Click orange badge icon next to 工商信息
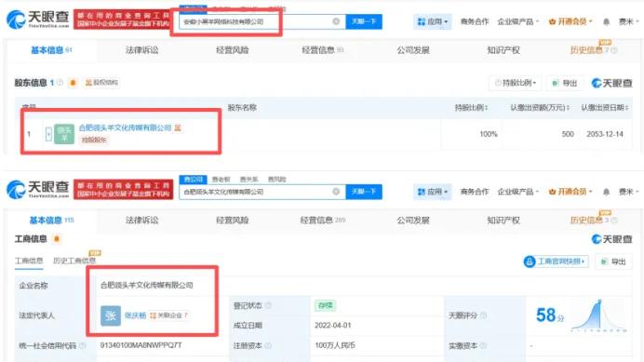 [57, 239]
